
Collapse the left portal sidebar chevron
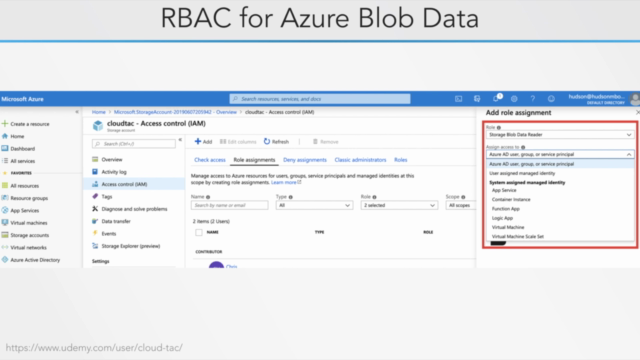click(77, 112)
